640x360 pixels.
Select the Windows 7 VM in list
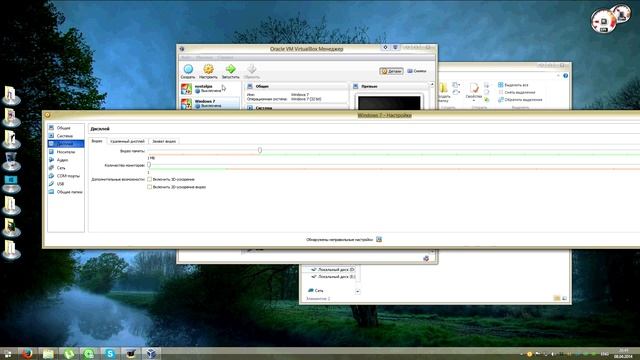tap(211, 103)
